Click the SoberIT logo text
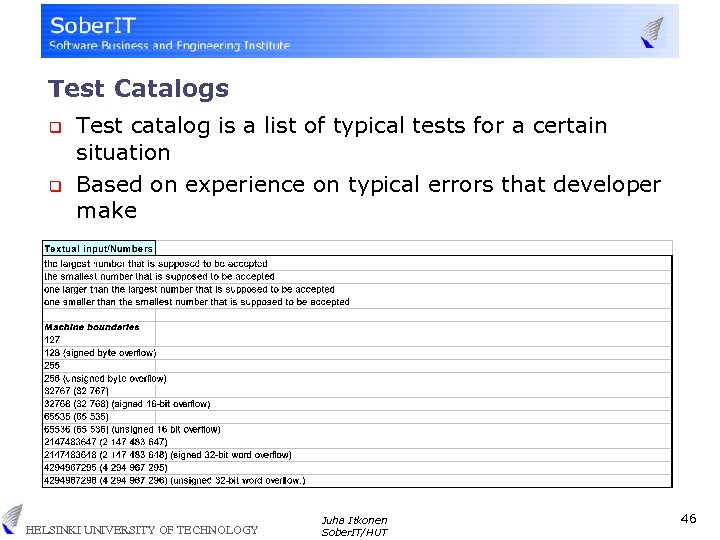 tap(95, 25)
